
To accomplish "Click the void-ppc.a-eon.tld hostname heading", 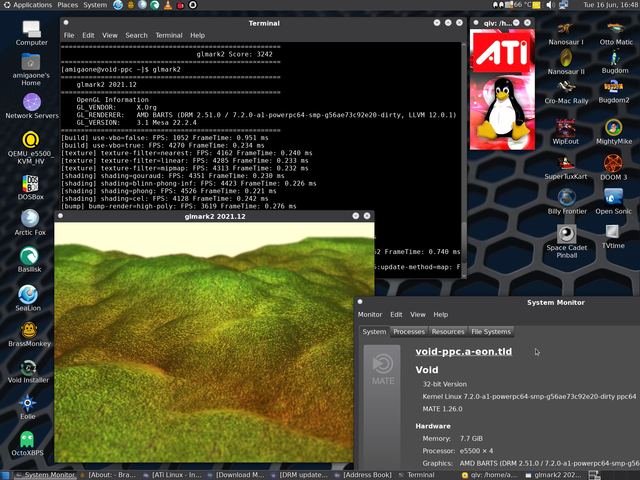I will click(464, 352).
